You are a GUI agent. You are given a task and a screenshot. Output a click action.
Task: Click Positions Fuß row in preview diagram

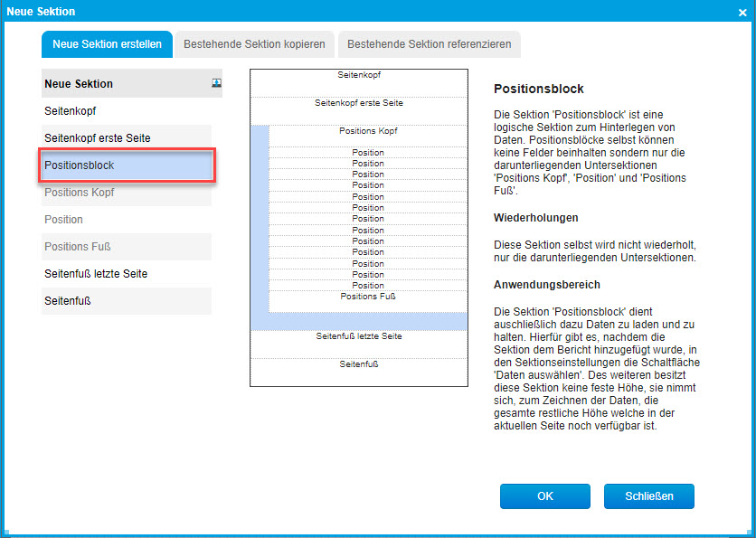pyautogui.click(x=368, y=297)
